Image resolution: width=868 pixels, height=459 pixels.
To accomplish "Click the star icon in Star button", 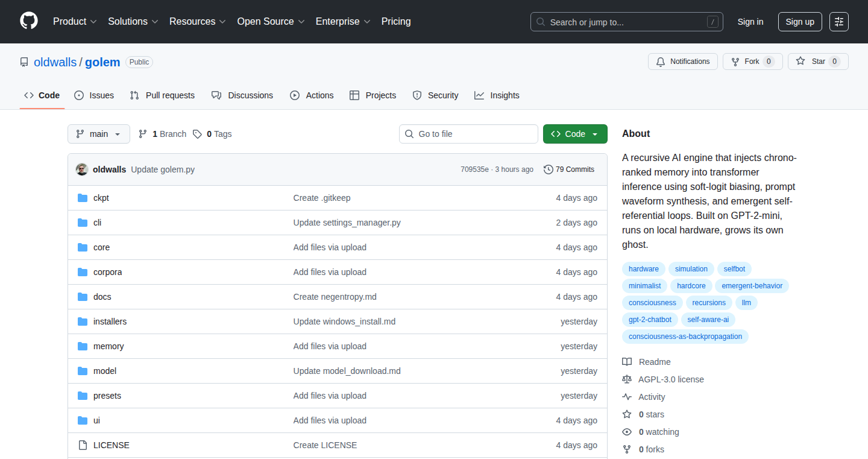I will pyautogui.click(x=800, y=62).
